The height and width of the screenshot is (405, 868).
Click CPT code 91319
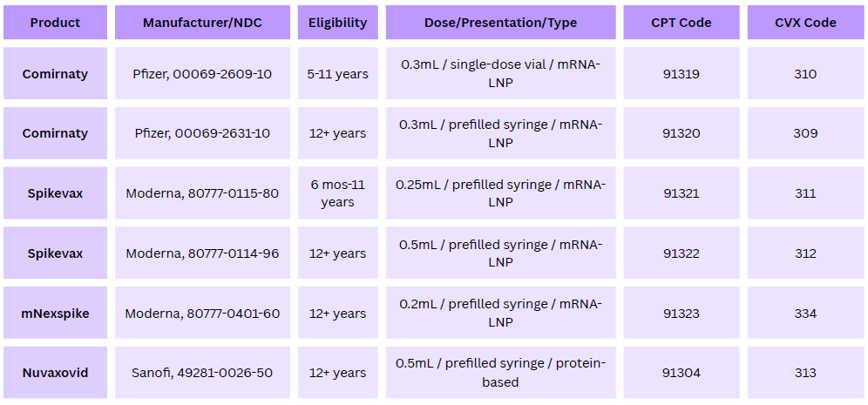coord(682,73)
